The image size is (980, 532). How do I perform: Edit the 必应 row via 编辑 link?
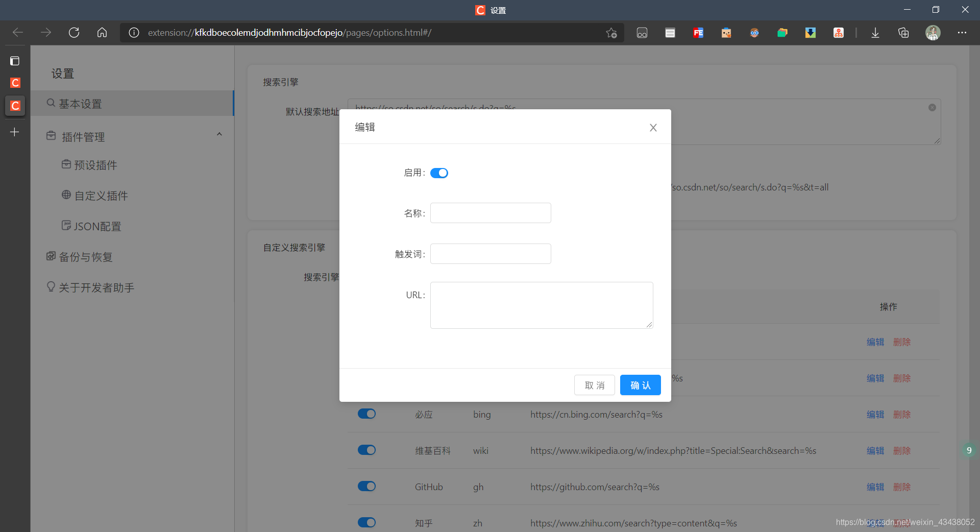(875, 415)
